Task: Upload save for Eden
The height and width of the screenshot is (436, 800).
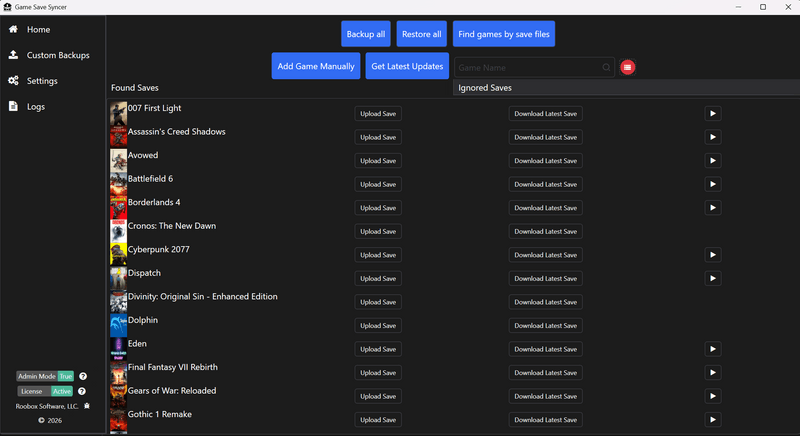Action: coord(378,349)
